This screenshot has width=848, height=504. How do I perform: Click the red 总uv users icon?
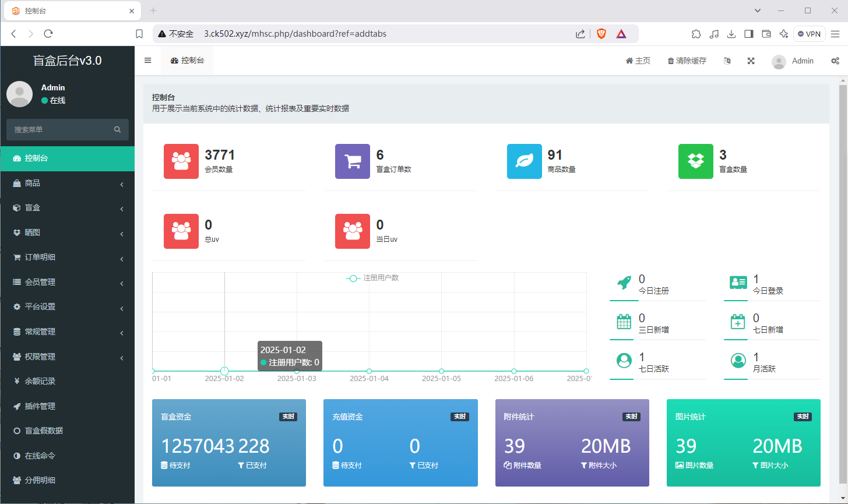coord(181,231)
